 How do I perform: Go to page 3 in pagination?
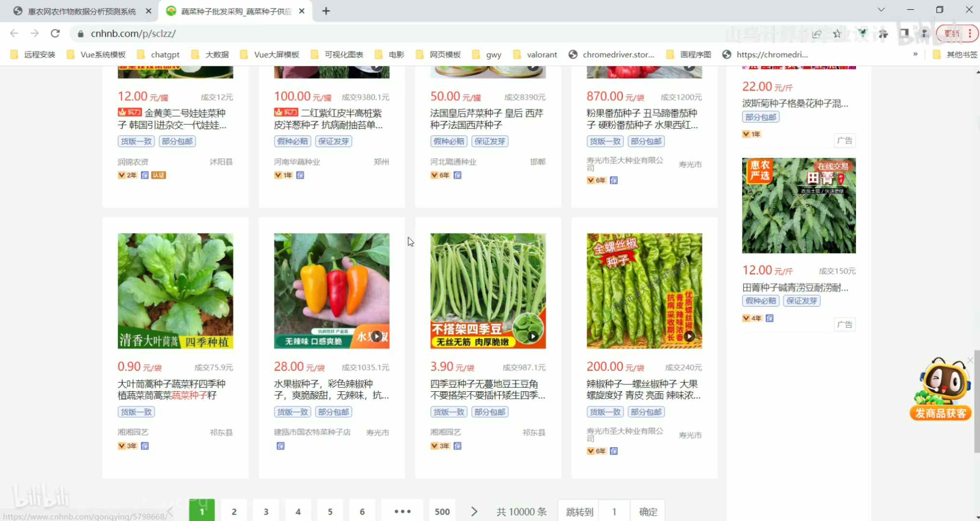pyautogui.click(x=266, y=511)
